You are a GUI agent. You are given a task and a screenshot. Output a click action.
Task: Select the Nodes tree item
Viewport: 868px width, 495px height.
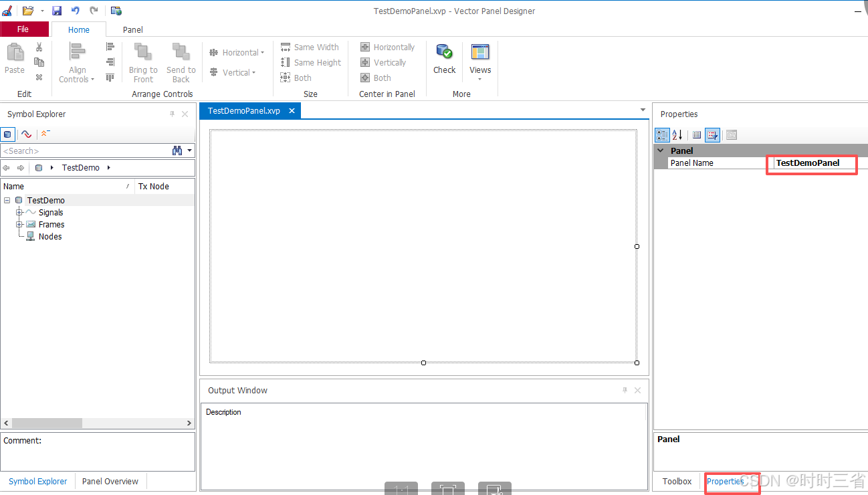[x=50, y=236]
